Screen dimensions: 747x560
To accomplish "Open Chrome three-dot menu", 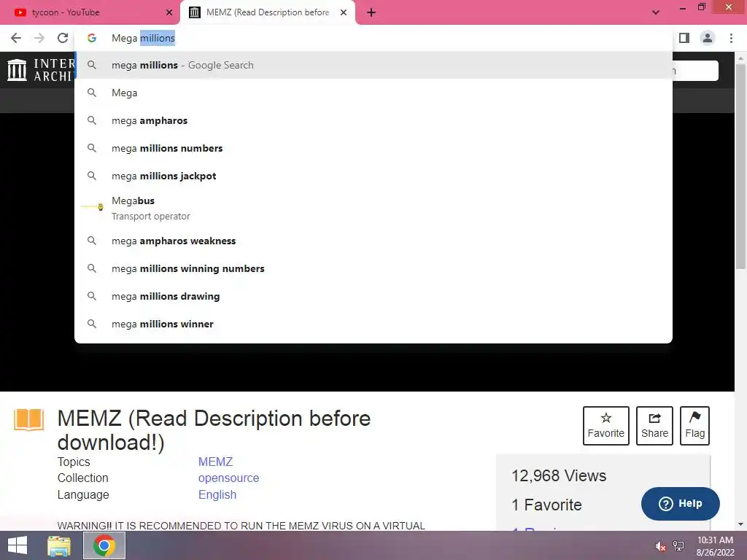I will coord(731,38).
